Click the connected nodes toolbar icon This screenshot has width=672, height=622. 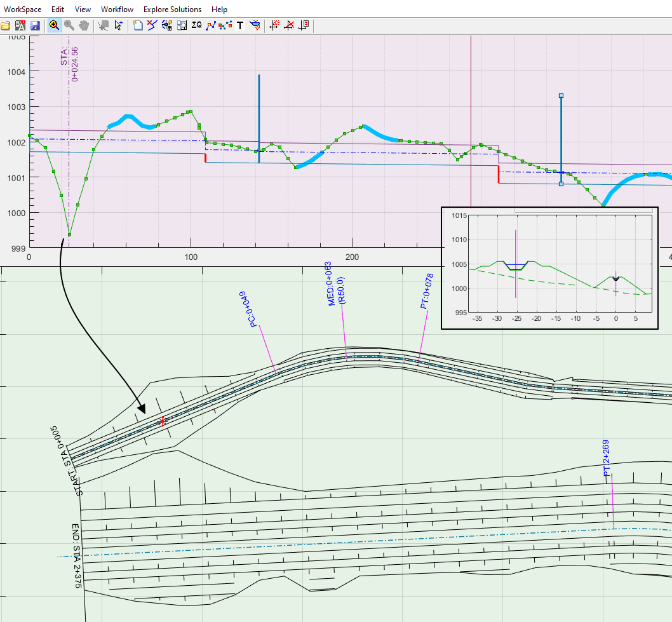(x=225, y=25)
